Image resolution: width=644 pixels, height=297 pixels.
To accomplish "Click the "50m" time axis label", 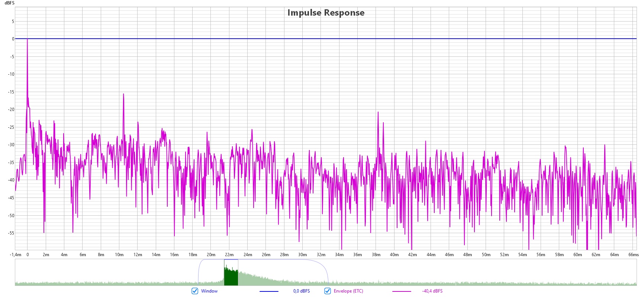I will click(x=486, y=255).
